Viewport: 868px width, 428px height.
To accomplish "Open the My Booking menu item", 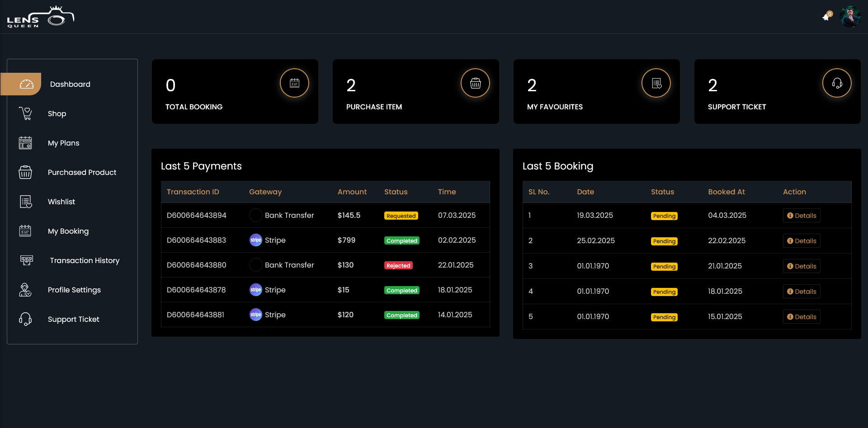I will [x=68, y=231].
